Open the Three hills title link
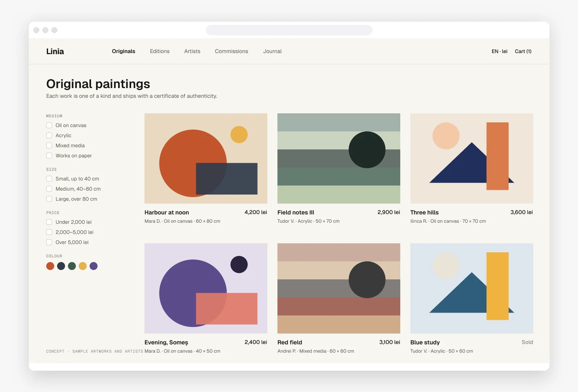 tap(424, 212)
